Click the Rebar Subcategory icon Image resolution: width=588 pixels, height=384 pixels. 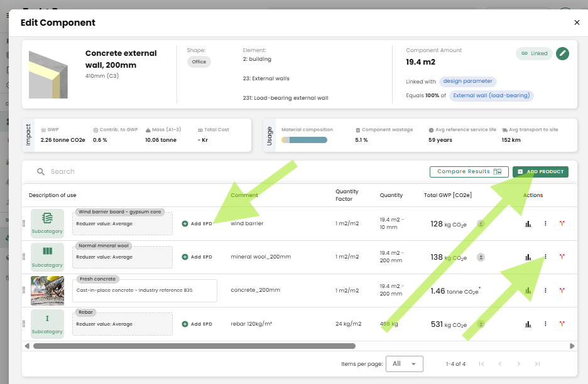(x=47, y=324)
